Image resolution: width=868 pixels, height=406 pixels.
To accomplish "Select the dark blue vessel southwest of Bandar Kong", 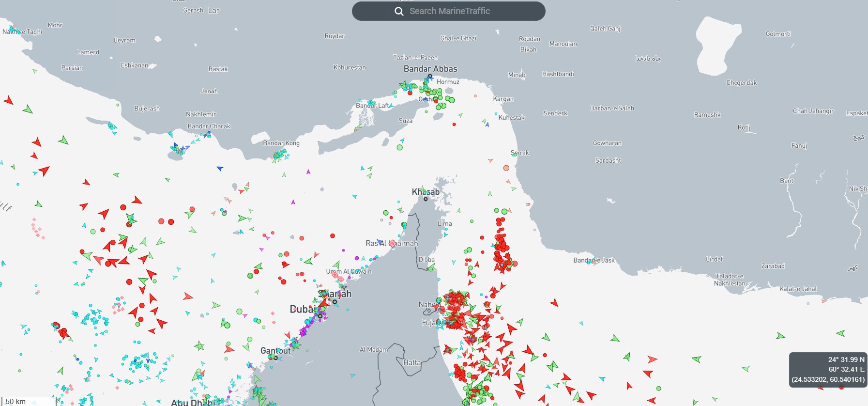I will 220,169.
